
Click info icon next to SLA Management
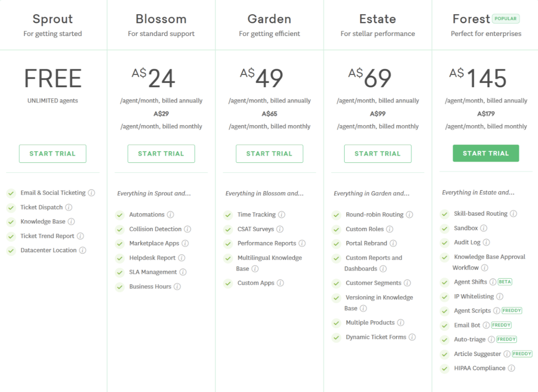click(183, 272)
